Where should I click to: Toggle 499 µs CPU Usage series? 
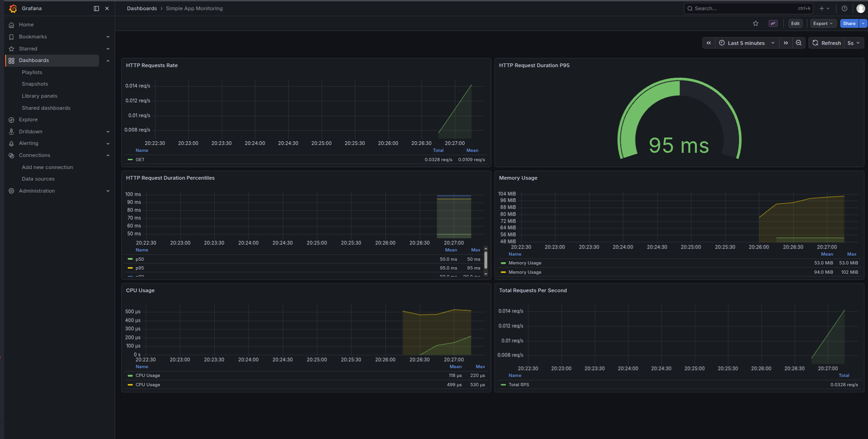pyautogui.click(x=148, y=385)
